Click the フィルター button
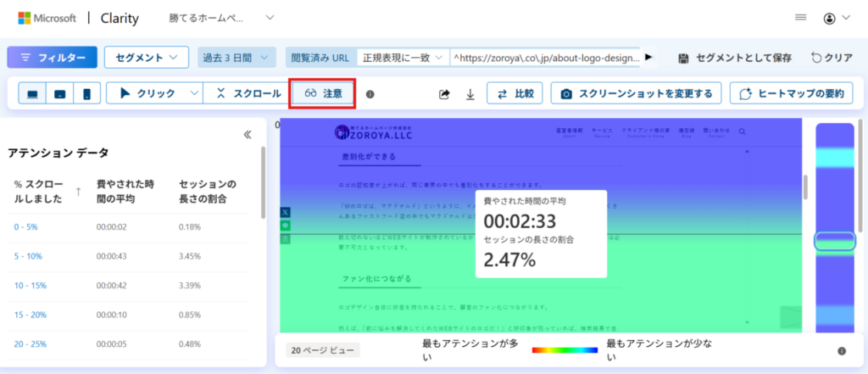The image size is (868, 374). (52, 58)
